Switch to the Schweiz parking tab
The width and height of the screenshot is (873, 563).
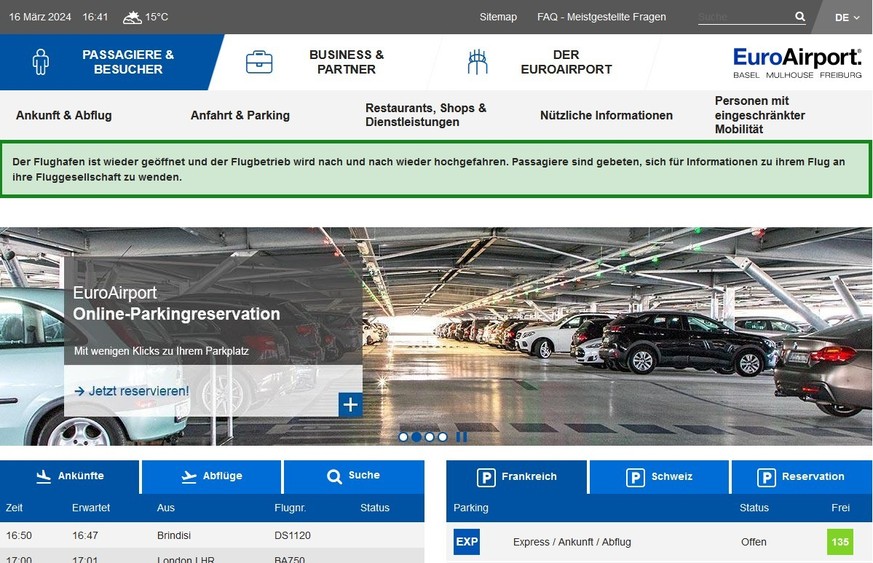659,477
